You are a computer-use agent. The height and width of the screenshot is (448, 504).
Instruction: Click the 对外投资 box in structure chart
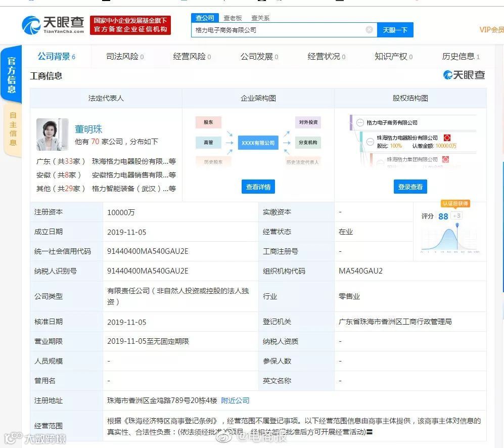308,122
